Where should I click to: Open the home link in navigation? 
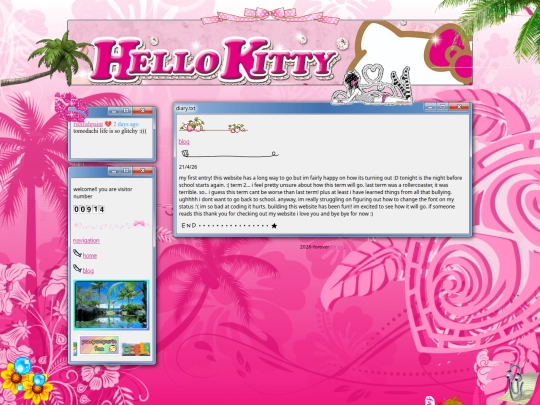pyautogui.click(x=90, y=256)
